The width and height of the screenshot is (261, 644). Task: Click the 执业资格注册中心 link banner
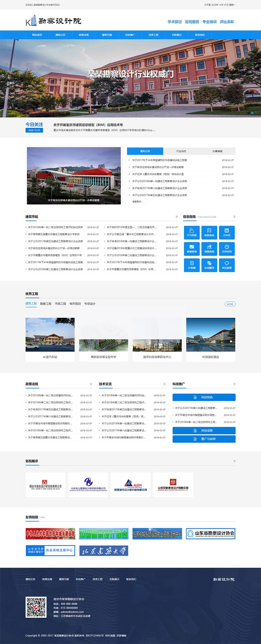pyautogui.click(x=50, y=551)
